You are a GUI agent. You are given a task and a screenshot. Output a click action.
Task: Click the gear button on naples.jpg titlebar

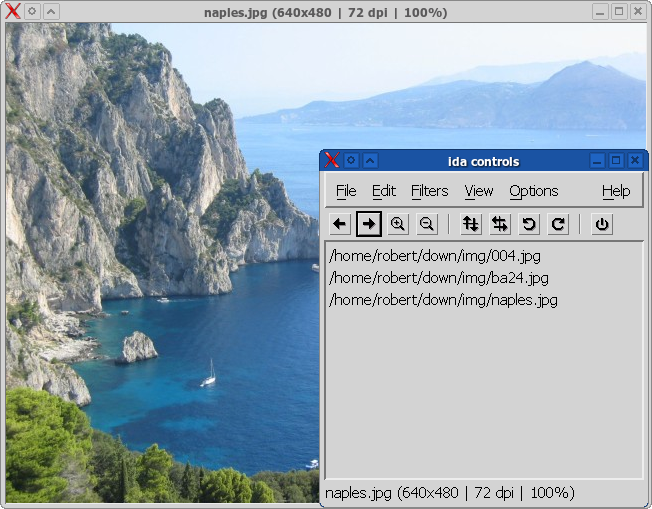pos(32,11)
